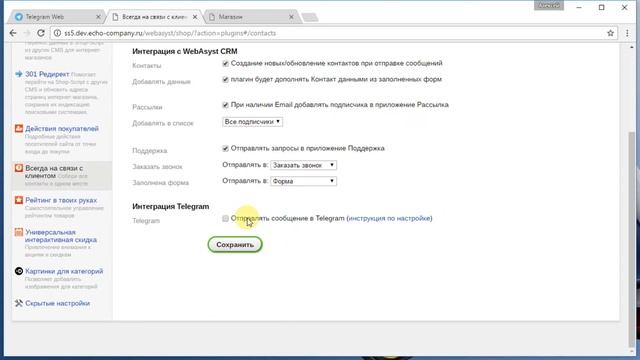Viewport: 640px width, 360px height.
Task: Open the 'Форма' dropdown
Action: [x=303, y=181]
